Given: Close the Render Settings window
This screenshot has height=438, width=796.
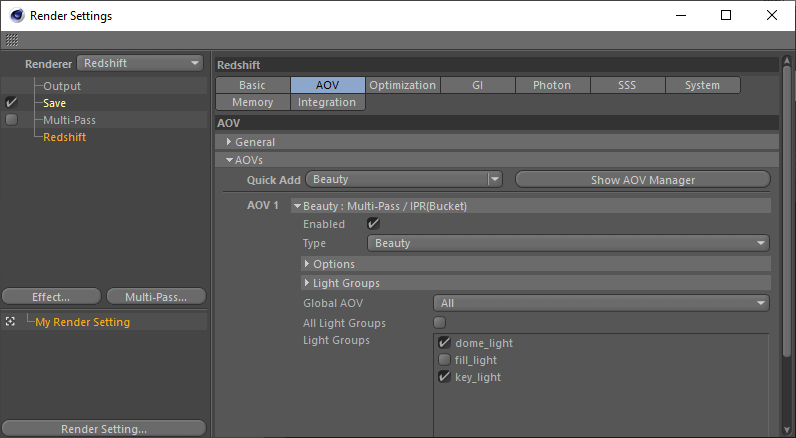Looking at the screenshot, I should 772,15.
